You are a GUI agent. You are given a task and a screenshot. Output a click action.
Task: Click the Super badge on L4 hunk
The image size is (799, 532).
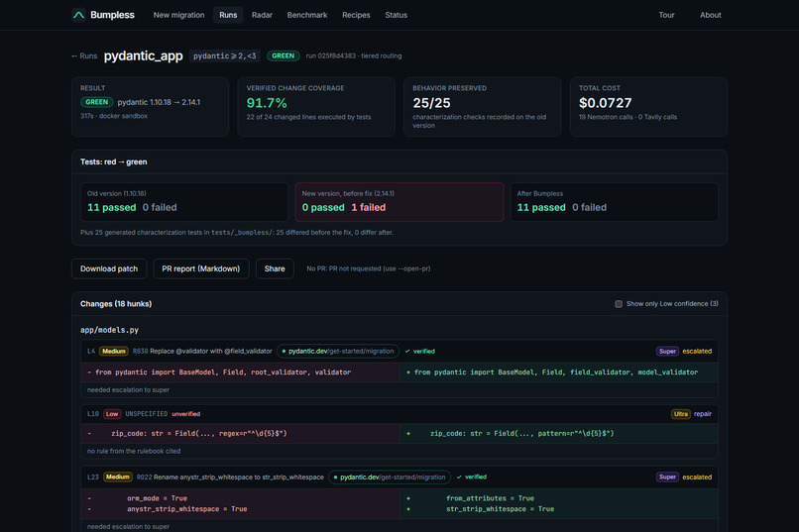(667, 352)
